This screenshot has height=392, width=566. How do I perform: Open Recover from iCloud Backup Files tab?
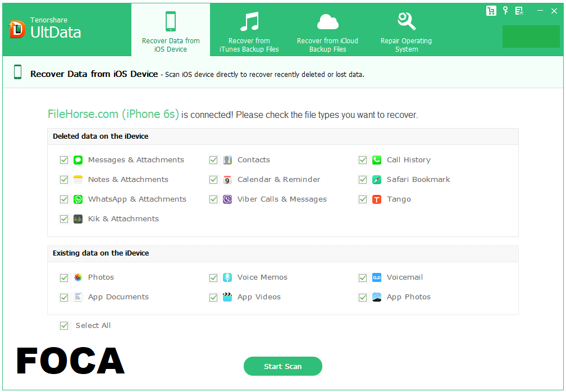[328, 30]
